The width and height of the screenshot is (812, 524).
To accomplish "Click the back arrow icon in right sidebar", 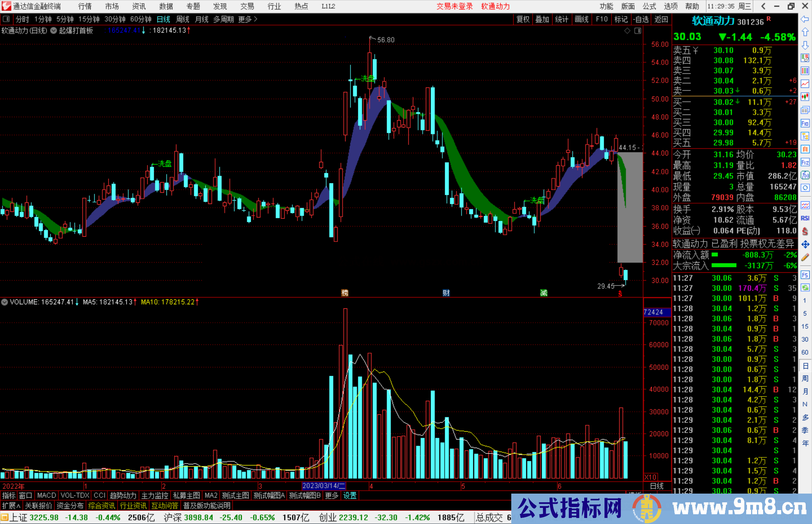I will click(805, 19).
